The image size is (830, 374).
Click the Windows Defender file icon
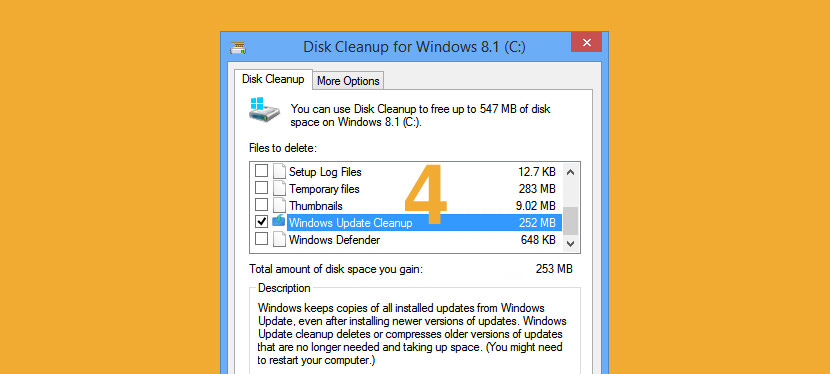click(279, 240)
